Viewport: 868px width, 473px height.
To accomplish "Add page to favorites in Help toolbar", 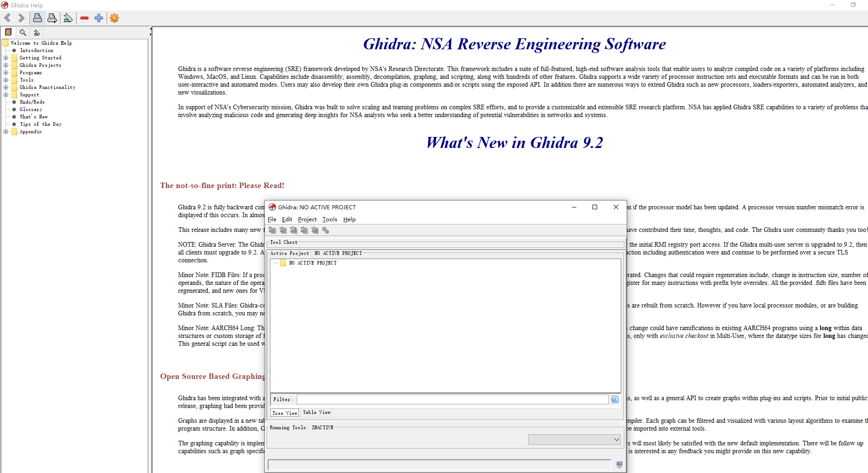I will tap(68, 18).
